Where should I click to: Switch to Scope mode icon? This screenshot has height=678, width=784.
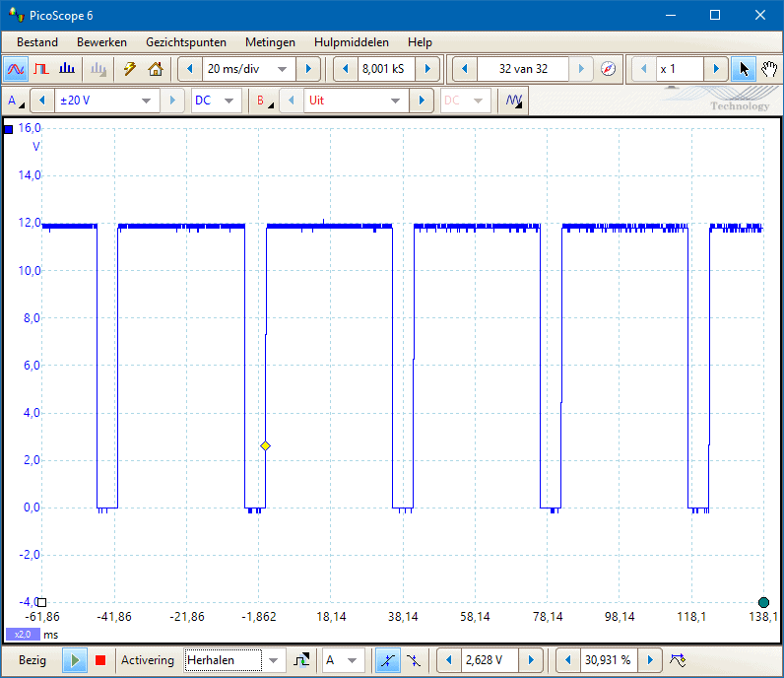click(16, 69)
